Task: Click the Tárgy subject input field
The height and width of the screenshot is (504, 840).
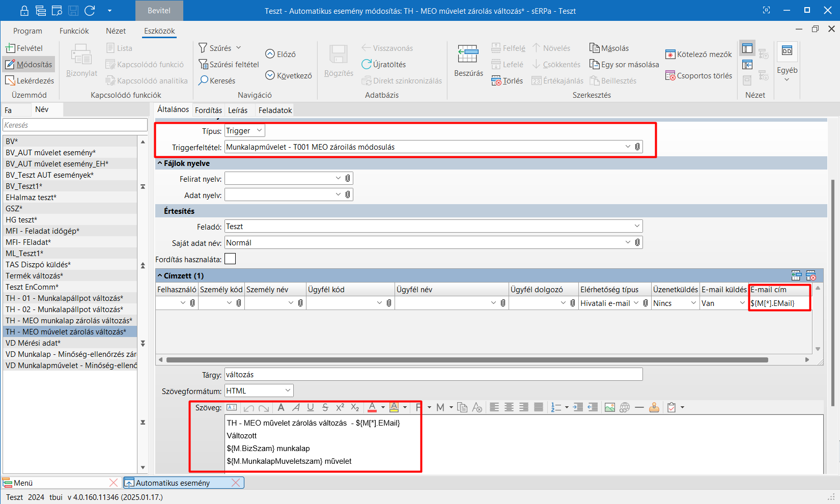Action: pyautogui.click(x=433, y=374)
